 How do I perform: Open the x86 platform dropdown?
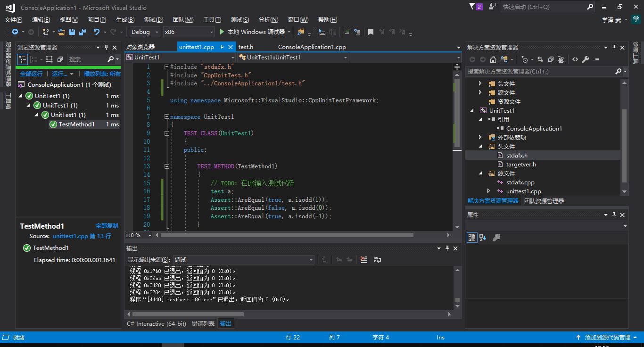[189, 32]
